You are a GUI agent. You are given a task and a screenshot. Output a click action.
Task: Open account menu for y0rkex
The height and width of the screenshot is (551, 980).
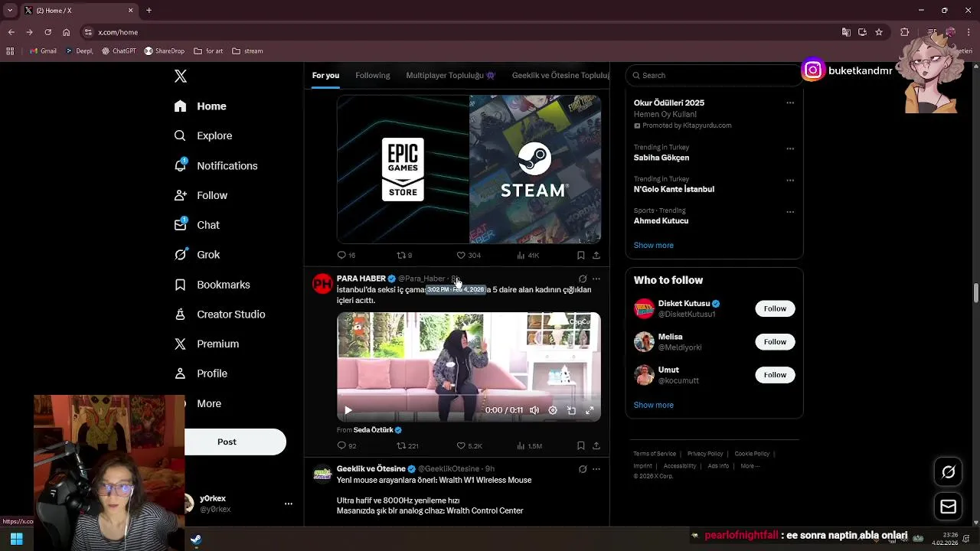tap(289, 504)
